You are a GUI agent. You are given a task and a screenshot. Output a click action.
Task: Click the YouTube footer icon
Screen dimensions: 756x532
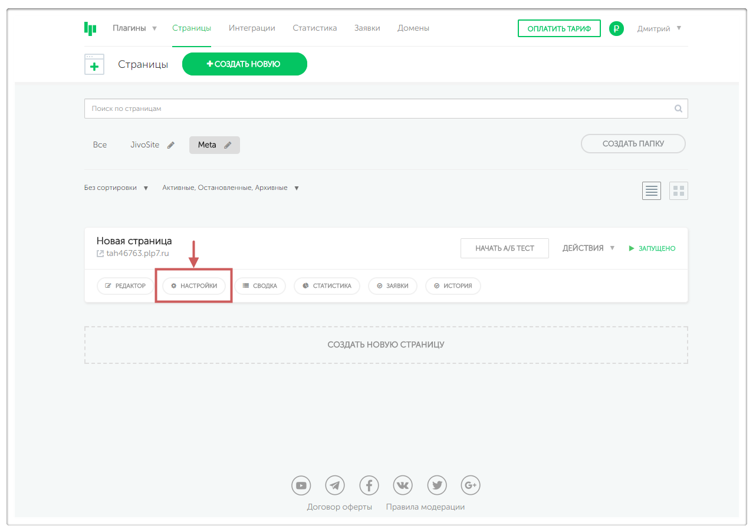pos(301,485)
